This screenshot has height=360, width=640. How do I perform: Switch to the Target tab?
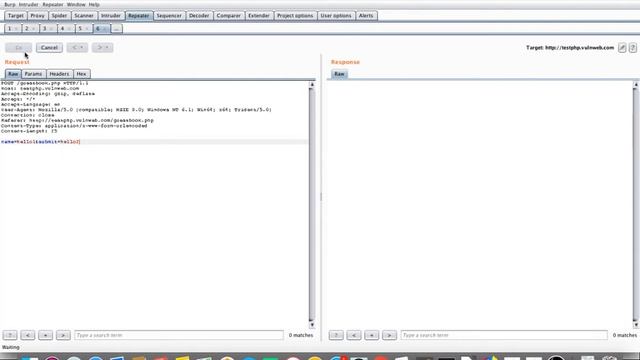point(16,16)
